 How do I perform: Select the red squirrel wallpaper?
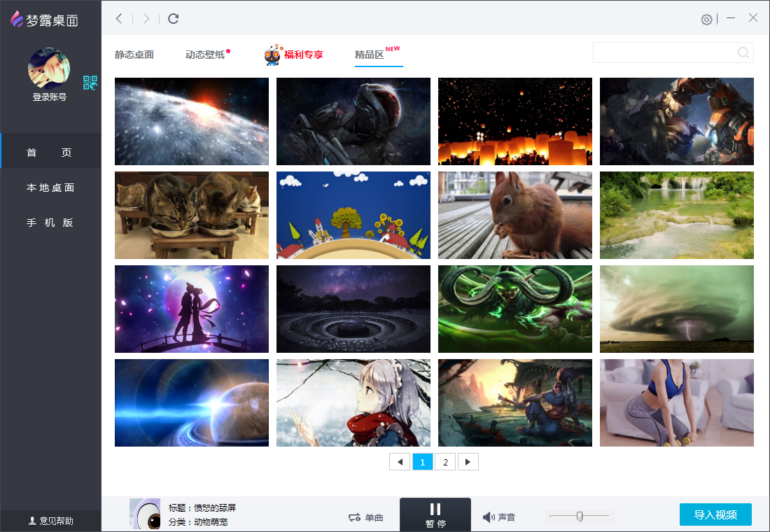515,215
